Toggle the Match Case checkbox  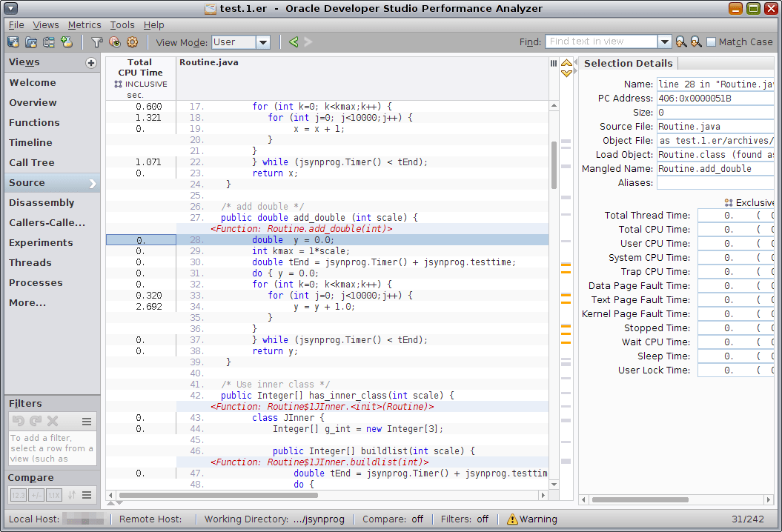[710, 41]
